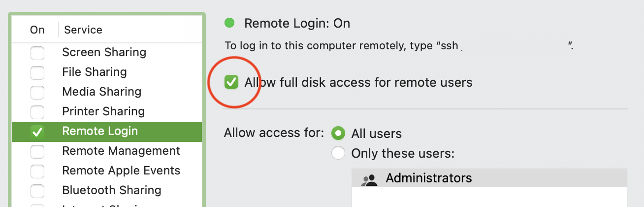The height and width of the screenshot is (207, 644).
Task: Uncheck the Remote Login service checkbox
Action: (x=37, y=132)
